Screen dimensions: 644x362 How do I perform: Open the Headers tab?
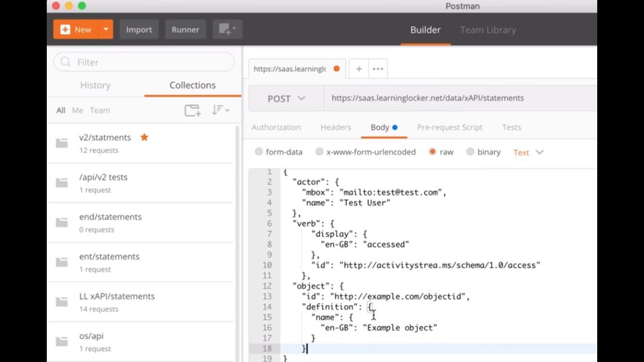(336, 127)
